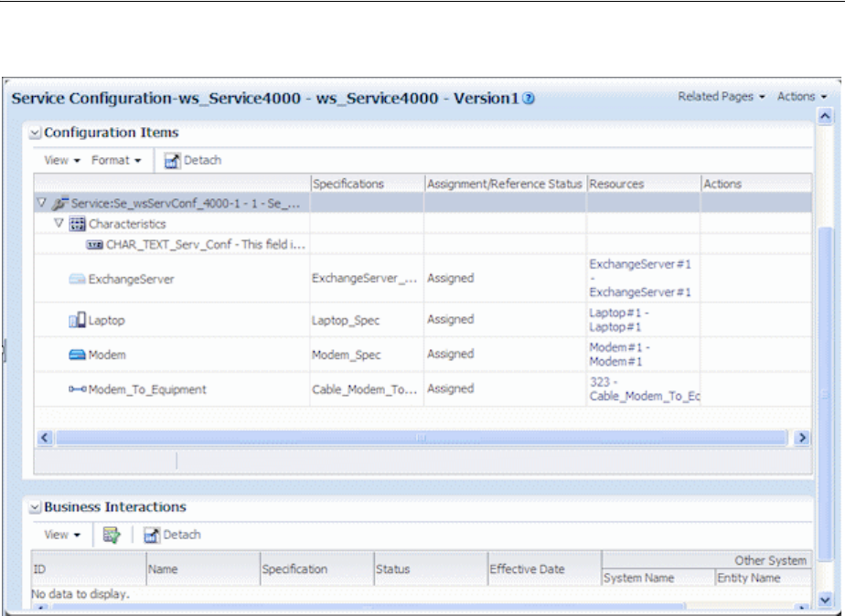
Task: Click the System Name column header
Action: 658,578
